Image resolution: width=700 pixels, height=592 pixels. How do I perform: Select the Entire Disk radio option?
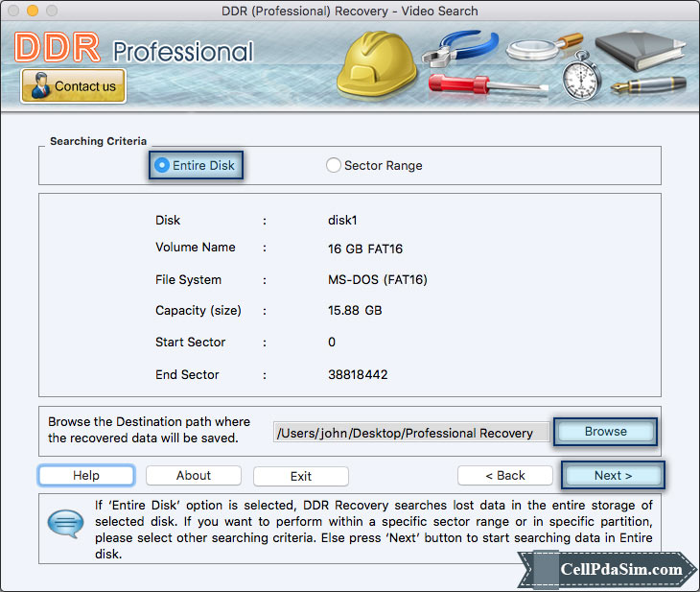(195, 165)
